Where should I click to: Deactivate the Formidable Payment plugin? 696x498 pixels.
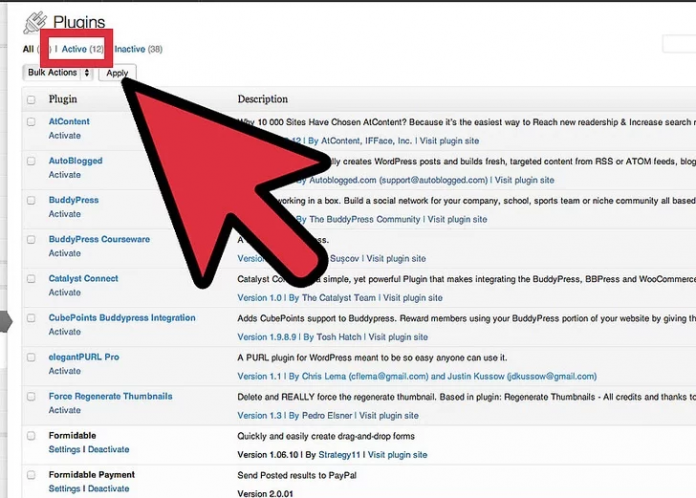tap(108, 489)
